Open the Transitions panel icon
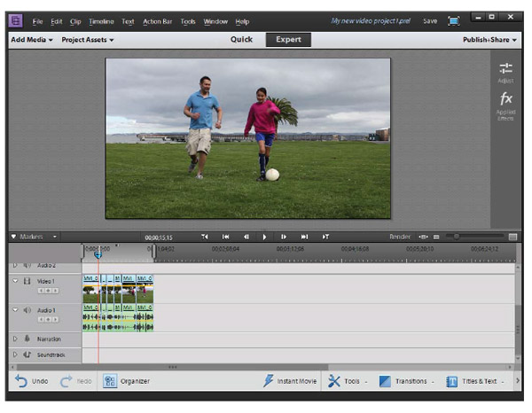Image resolution: width=532 pixels, height=413 pixels. tap(385, 381)
